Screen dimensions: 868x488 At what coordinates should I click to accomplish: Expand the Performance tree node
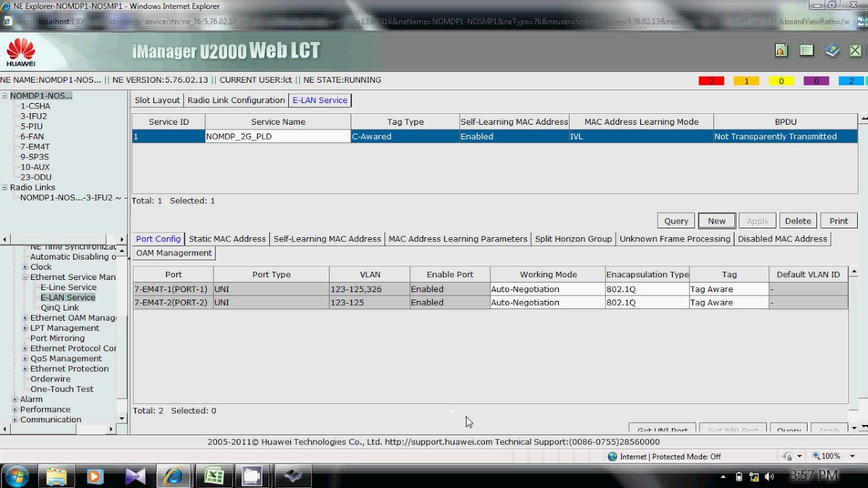tap(15, 409)
